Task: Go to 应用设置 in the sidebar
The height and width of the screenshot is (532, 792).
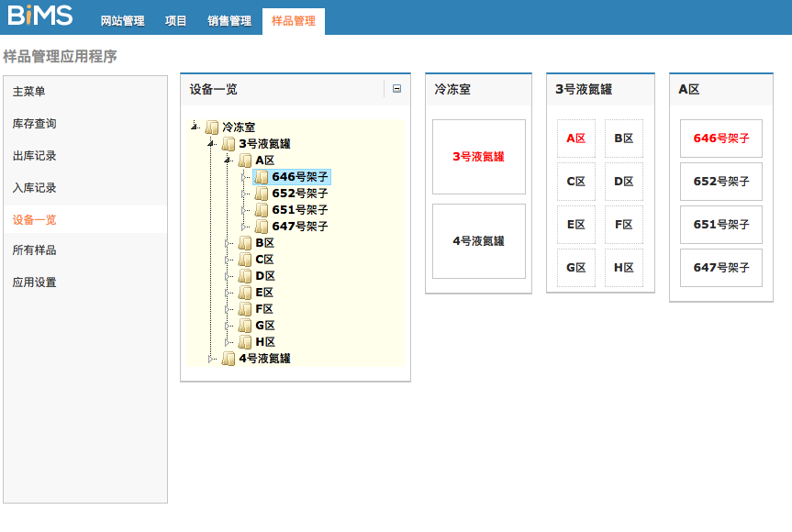Action: [34, 283]
